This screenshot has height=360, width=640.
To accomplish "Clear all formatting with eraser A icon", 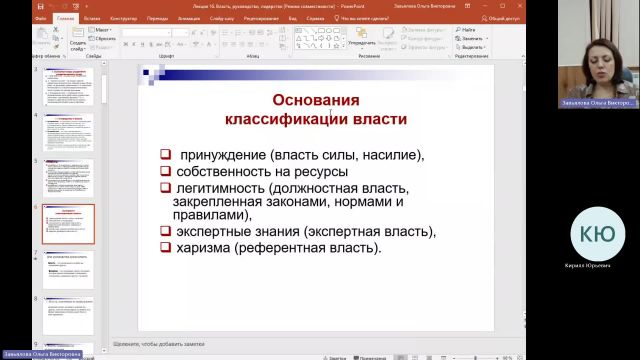I will (213, 32).
